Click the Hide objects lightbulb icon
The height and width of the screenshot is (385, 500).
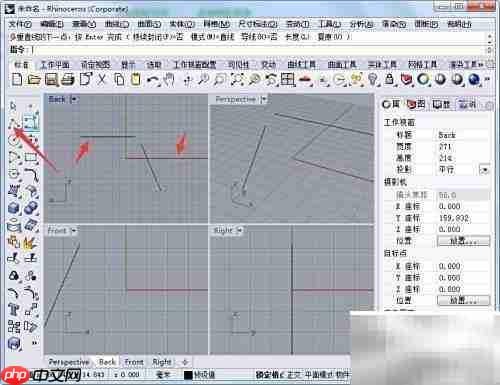click(373, 79)
